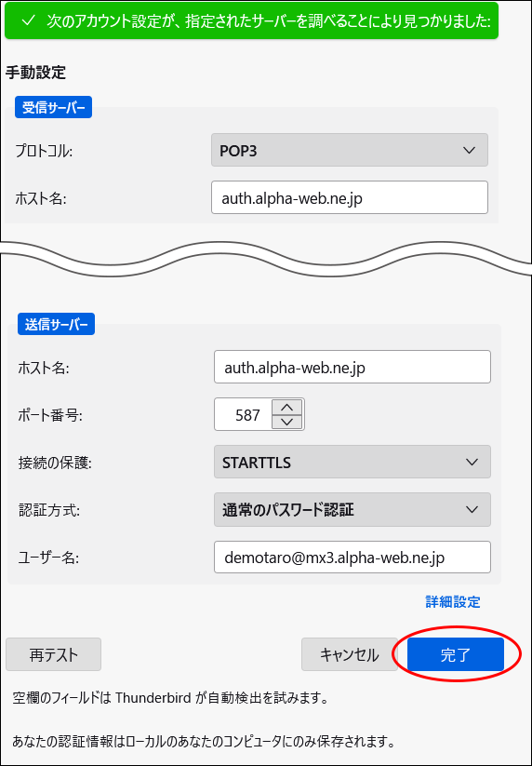The width and height of the screenshot is (532, 766).
Task: Click the POP3 dropdown chevron arrow
Action: point(469,150)
